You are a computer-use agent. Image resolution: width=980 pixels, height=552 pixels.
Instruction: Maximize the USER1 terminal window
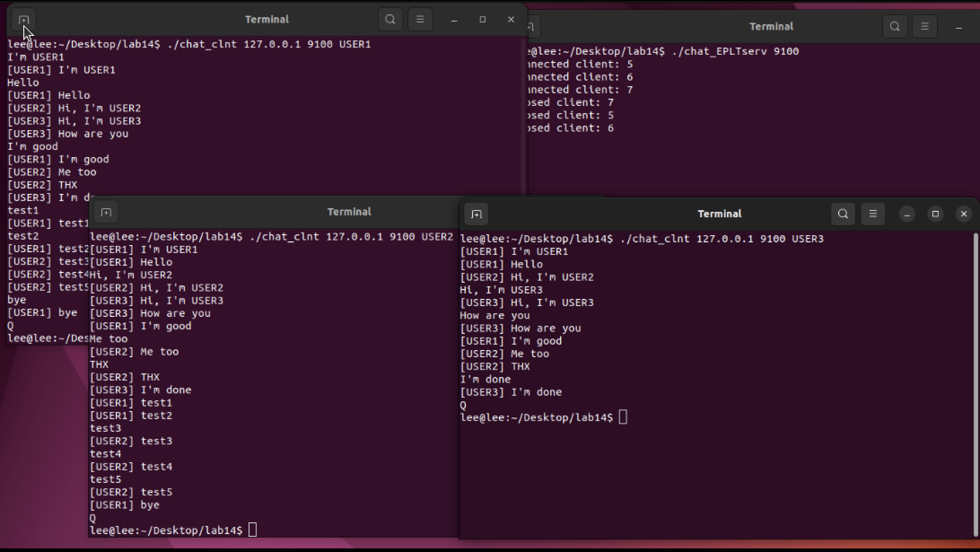click(x=482, y=20)
